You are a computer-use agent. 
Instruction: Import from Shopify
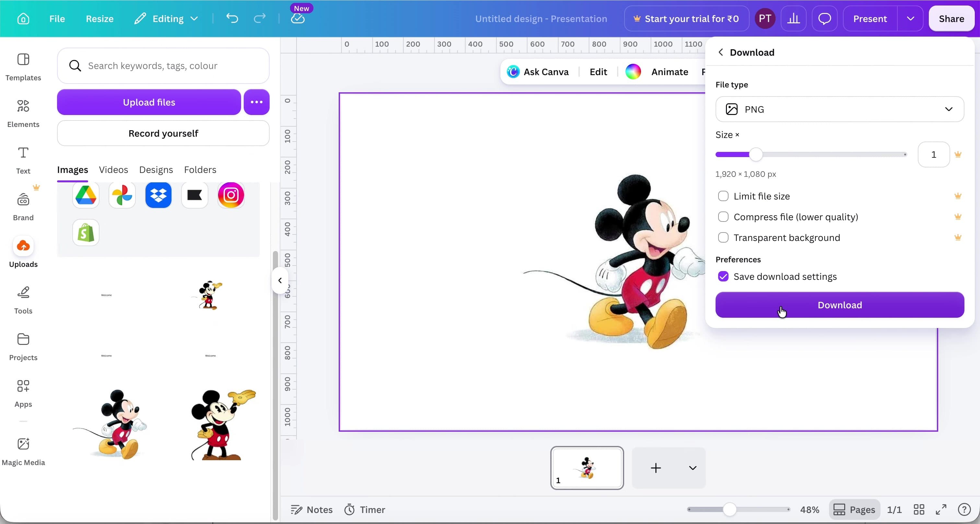tap(86, 232)
